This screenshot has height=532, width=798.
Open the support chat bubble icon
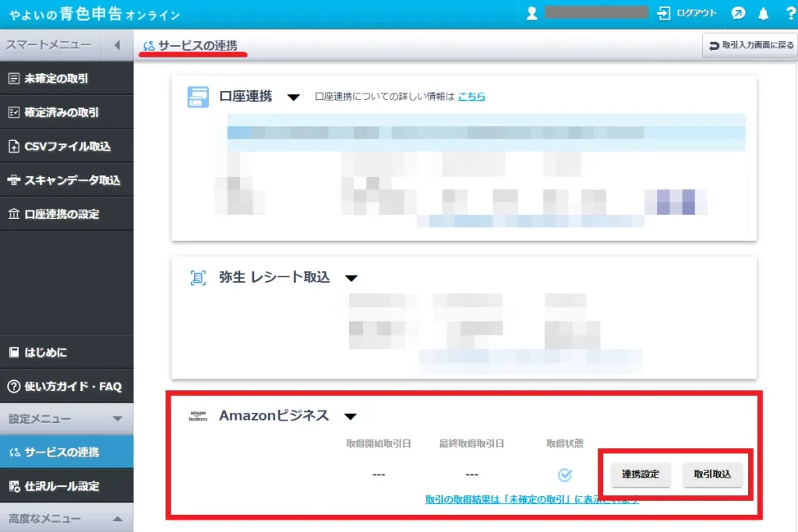[x=738, y=13]
